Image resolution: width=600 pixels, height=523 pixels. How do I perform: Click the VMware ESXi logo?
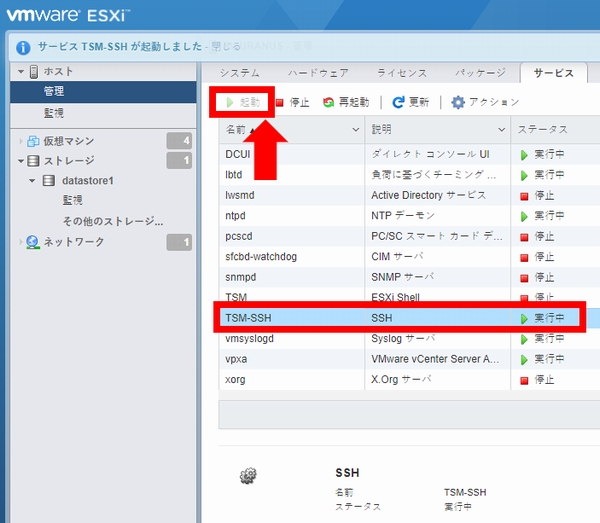68,15
